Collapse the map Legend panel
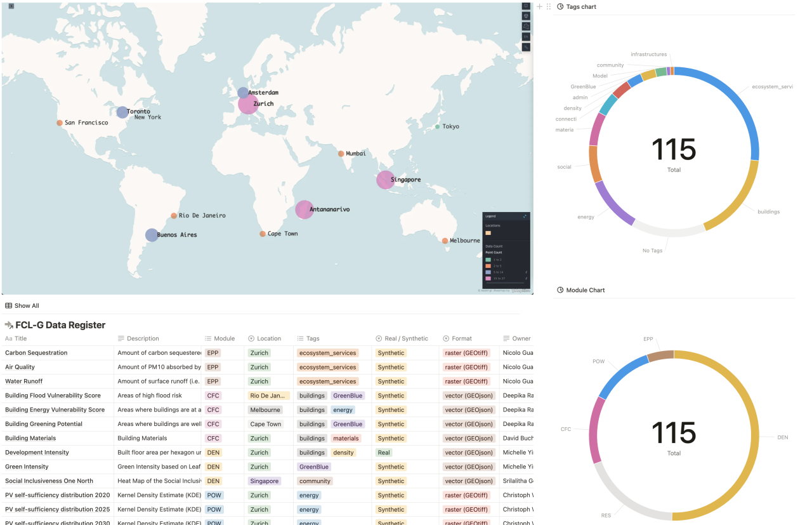Screen dimensions: 812x525 tap(525, 216)
